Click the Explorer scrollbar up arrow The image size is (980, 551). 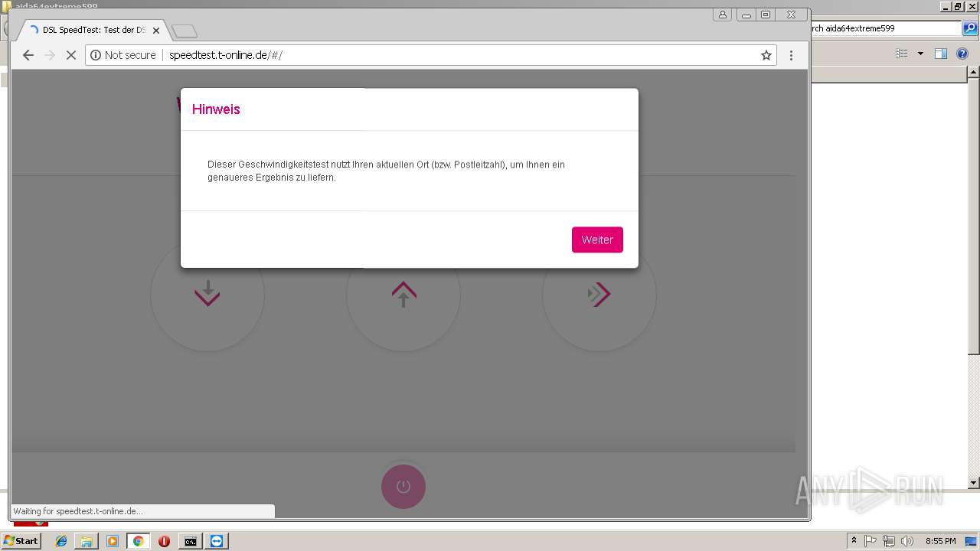[974, 73]
